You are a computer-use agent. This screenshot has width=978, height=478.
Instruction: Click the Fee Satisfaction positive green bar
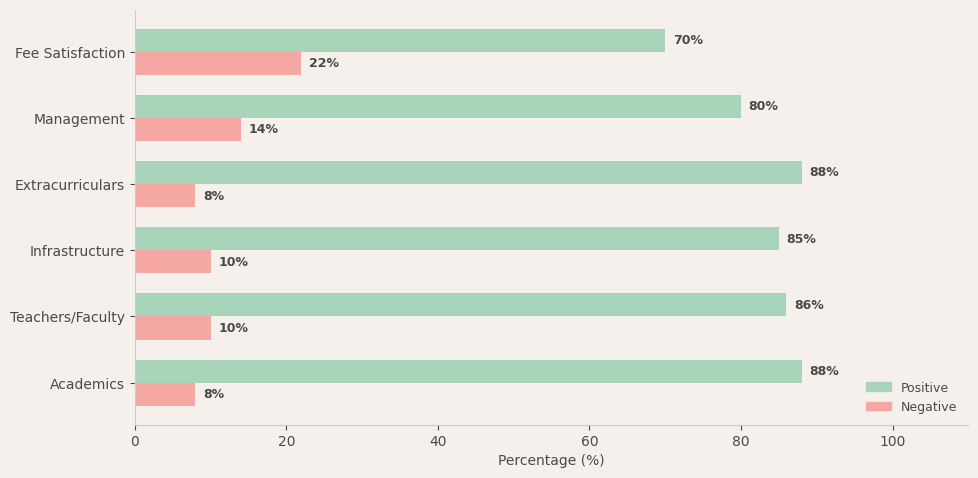pos(399,41)
